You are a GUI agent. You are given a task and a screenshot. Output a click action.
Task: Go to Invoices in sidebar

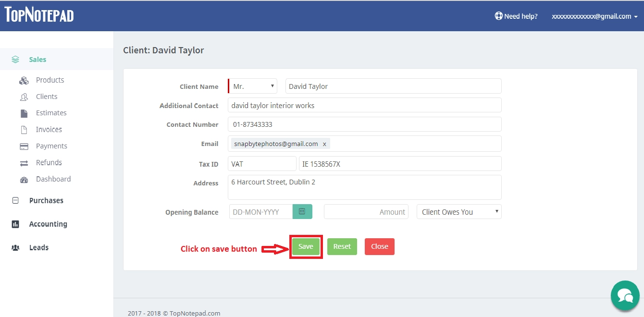[x=49, y=130]
